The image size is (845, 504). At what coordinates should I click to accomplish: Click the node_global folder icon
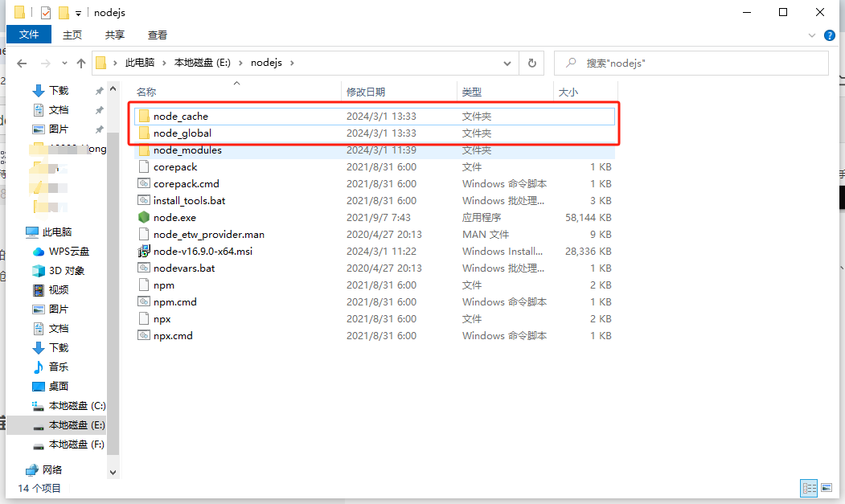(x=144, y=133)
